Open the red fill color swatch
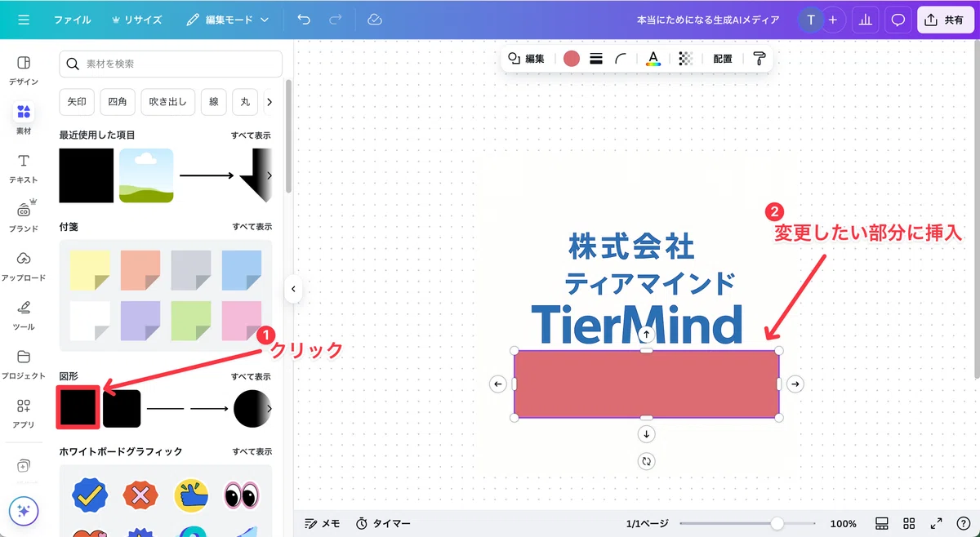This screenshot has width=980, height=537. (x=572, y=58)
